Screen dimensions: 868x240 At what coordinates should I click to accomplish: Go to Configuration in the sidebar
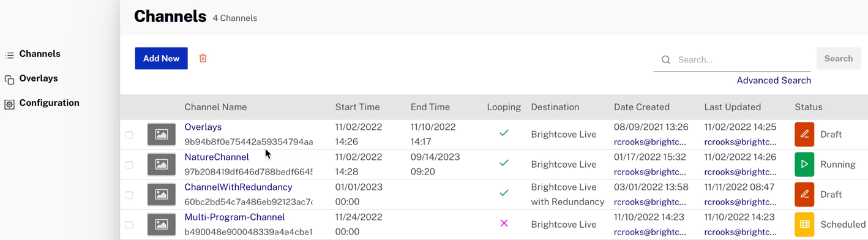coord(49,103)
